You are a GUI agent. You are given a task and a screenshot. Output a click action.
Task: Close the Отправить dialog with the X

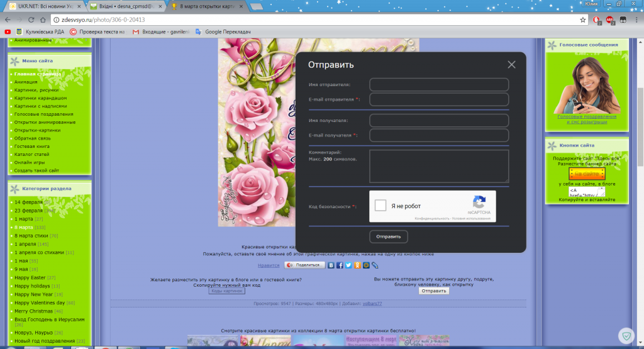tap(511, 65)
